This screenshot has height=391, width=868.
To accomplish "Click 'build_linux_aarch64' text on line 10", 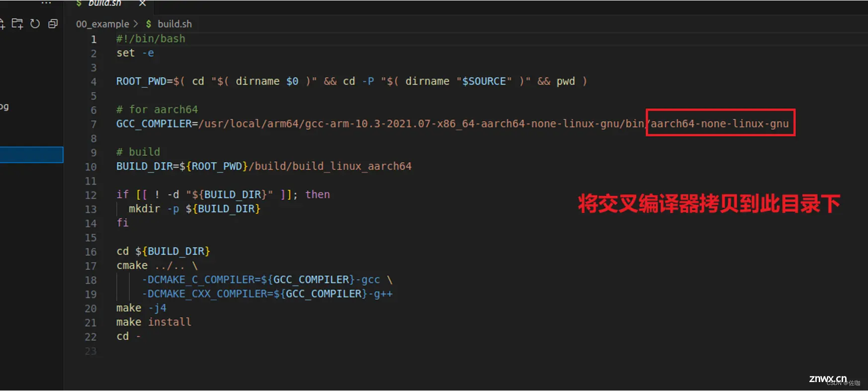I will pos(352,166).
